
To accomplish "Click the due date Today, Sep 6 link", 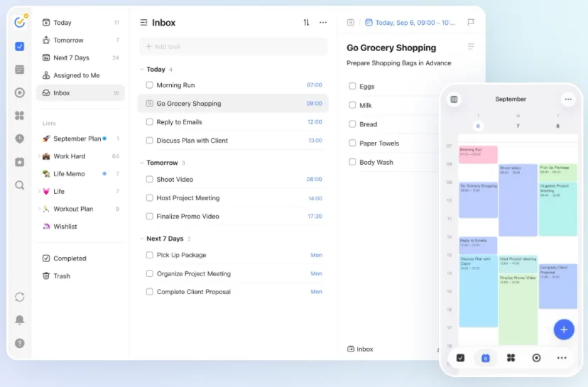I will pyautogui.click(x=410, y=23).
